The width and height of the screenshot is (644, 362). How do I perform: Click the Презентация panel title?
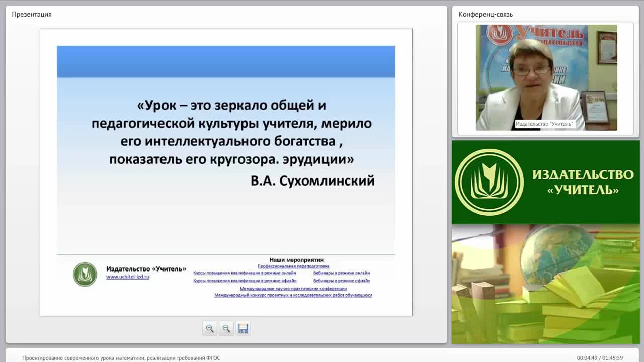(32, 14)
